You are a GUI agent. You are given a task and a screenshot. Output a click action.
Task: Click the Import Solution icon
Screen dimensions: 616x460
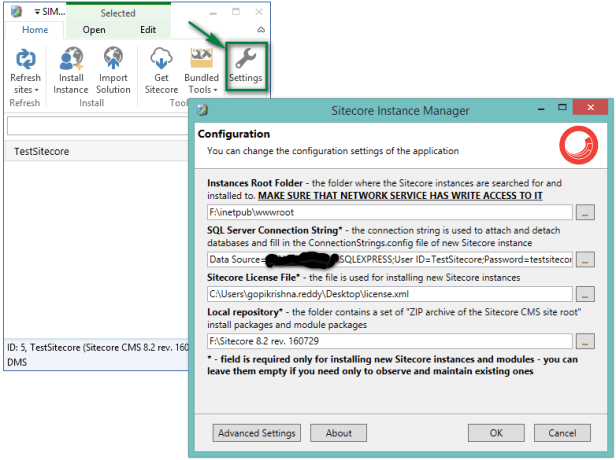pos(114,59)
